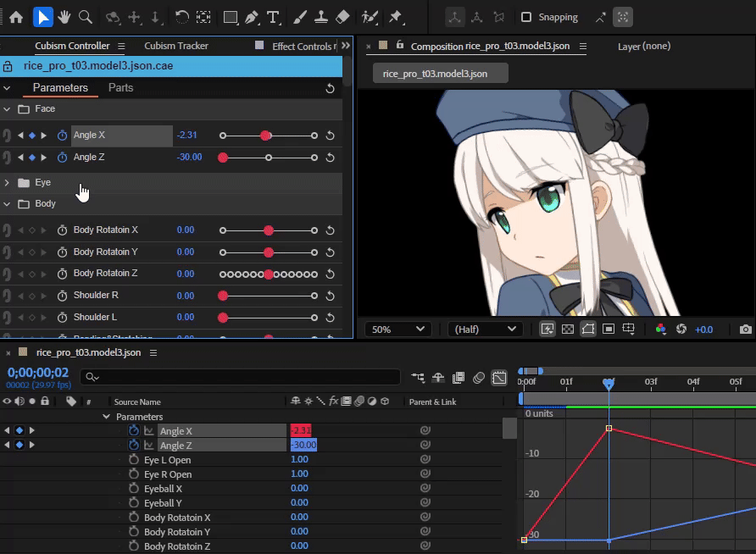Select the Zoom magnifier tool
This screenshot has height=554, width=756.
pos(86,17)
